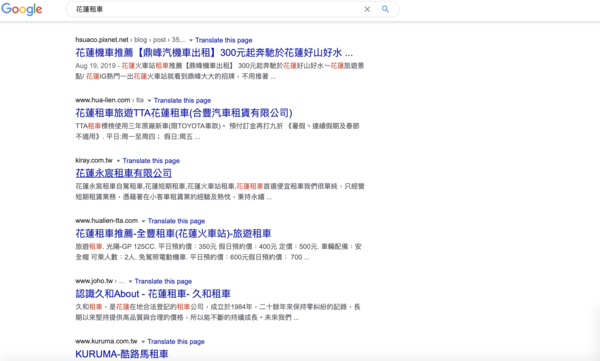Click the kiray.com.tw URL text
Viewport: 600px width, 361px height.
click(94, 160)
